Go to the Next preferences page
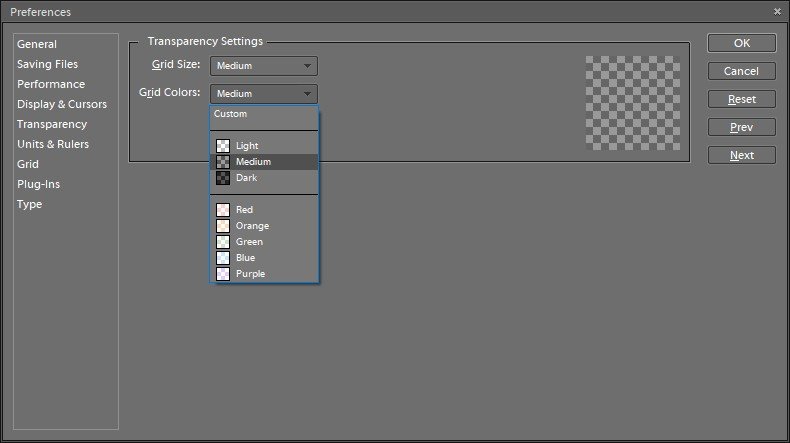This screenshot has height=443, width=790. pos(742,155)
